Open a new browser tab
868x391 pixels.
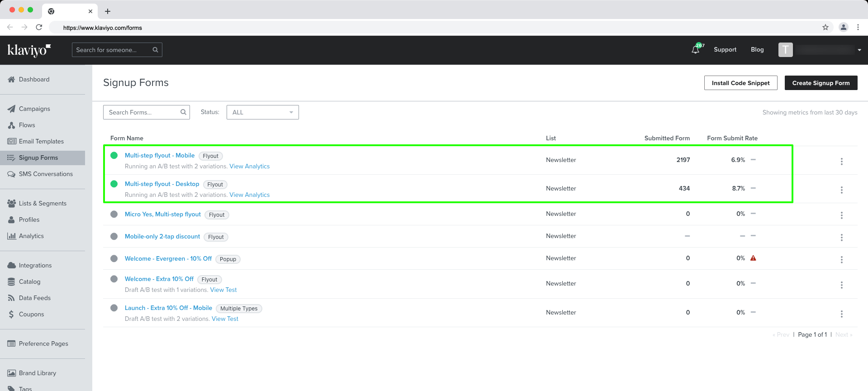tap(108, 11)
